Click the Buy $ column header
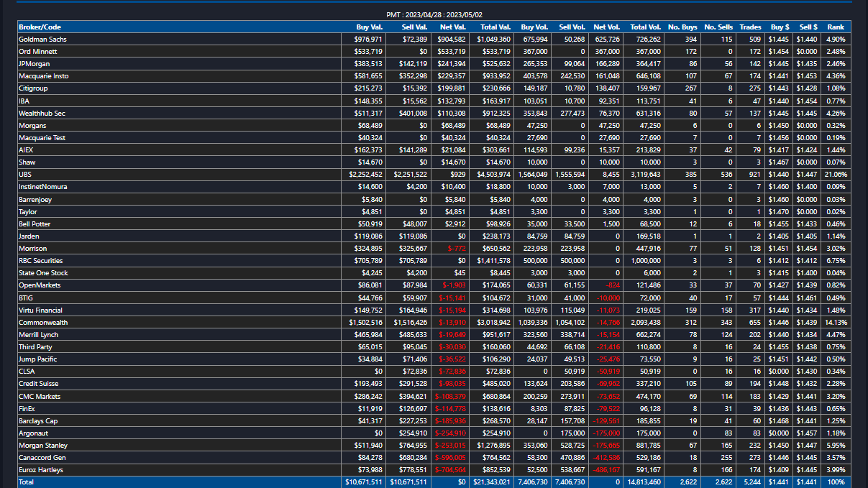The width and height of the screenshot is (868, 488). point(780,27)
